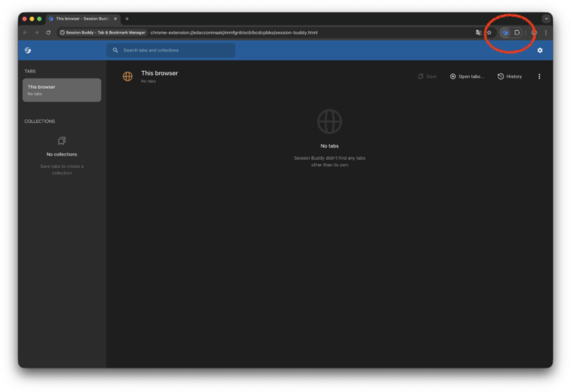Open Session Buddy settings gear
Image resolution: width=571 pixels, height=392 pixels.
click(540, 51)
